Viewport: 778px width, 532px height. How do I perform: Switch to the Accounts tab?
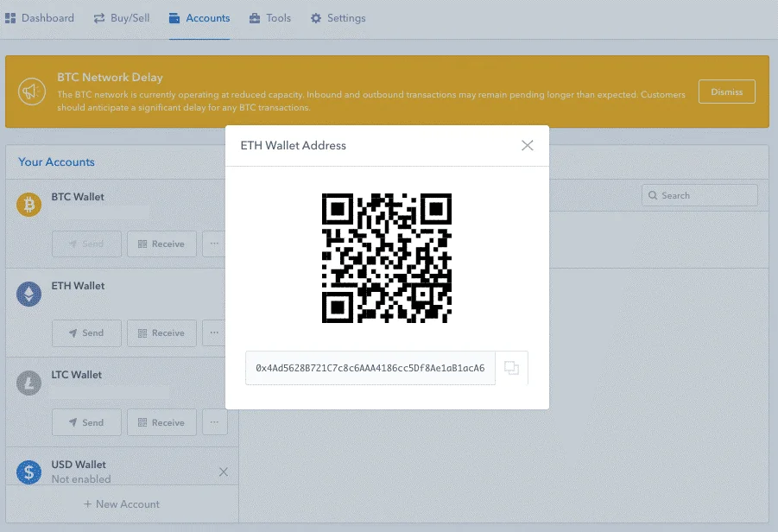199,18
